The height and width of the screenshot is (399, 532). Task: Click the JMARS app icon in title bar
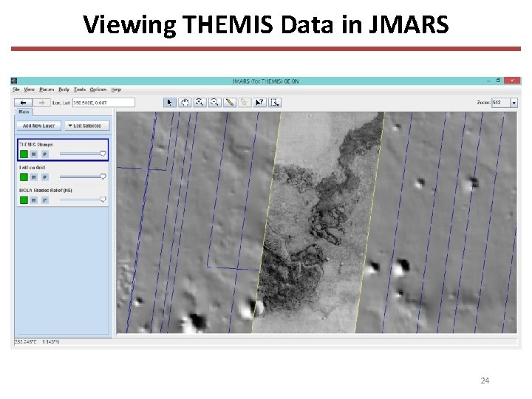[x=14, y=81]
